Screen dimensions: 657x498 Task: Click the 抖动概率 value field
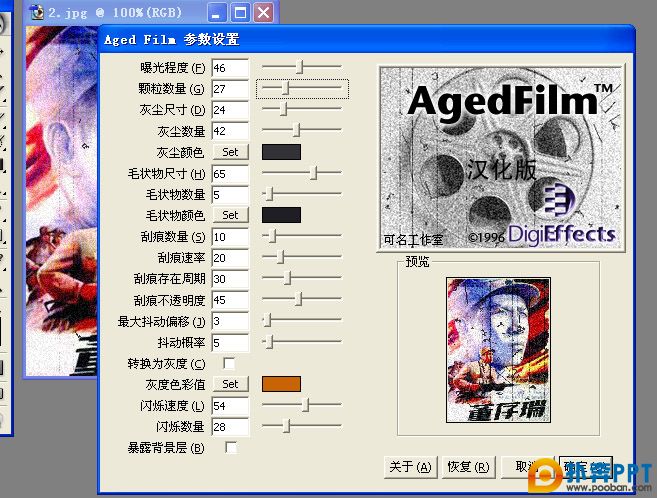(230, 343)
